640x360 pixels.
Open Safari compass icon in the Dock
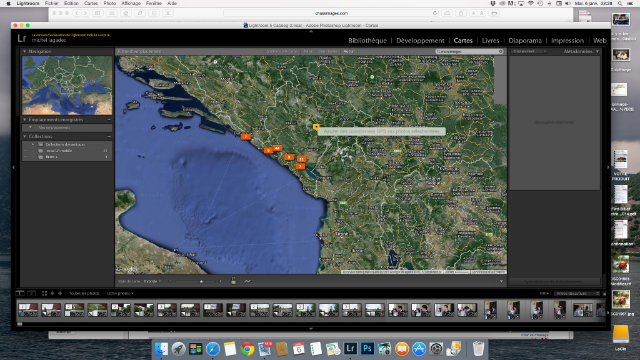(x=213, y=349)
